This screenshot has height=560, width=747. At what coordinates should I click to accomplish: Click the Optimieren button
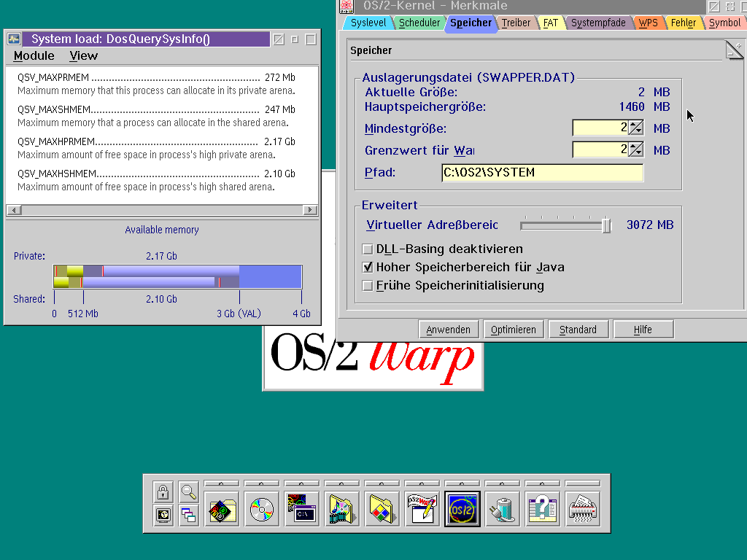513,330
